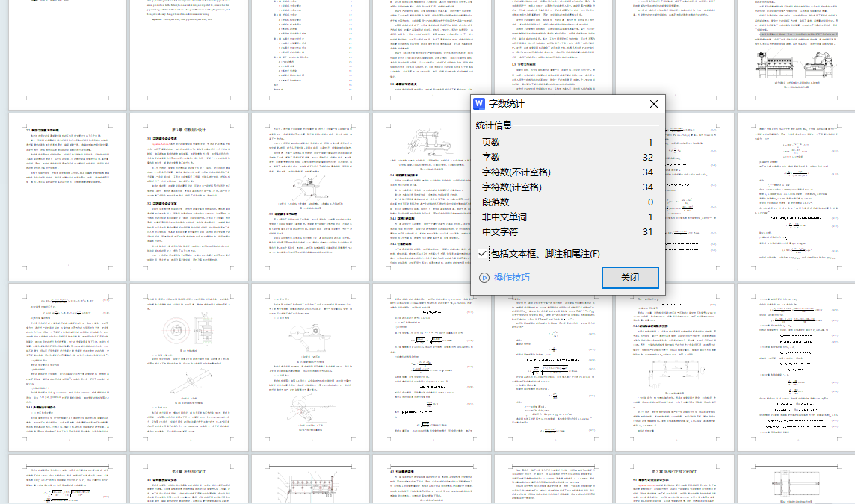
Task: Select the 中文字符 label
Action: pyautogui.click(x=499, y=231)
